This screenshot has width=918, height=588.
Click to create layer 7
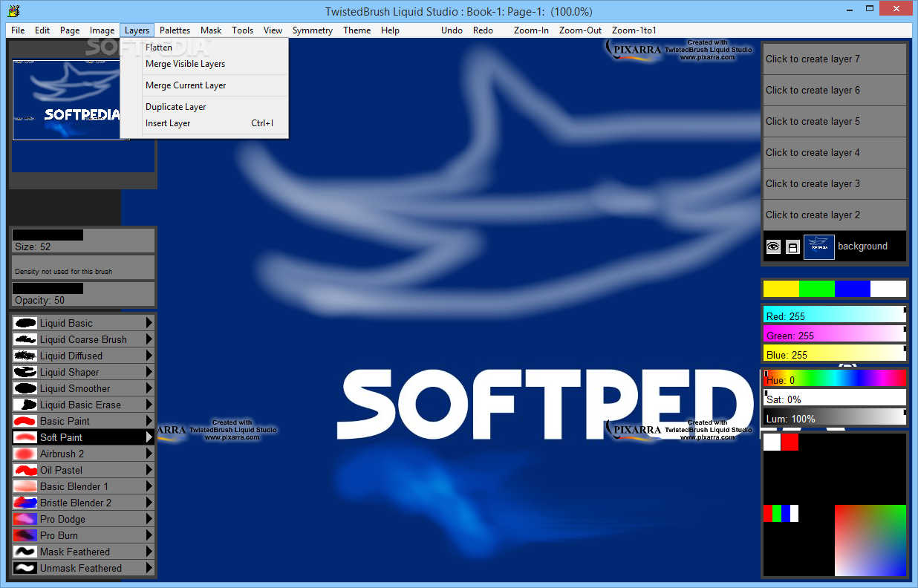click(835, 59)
